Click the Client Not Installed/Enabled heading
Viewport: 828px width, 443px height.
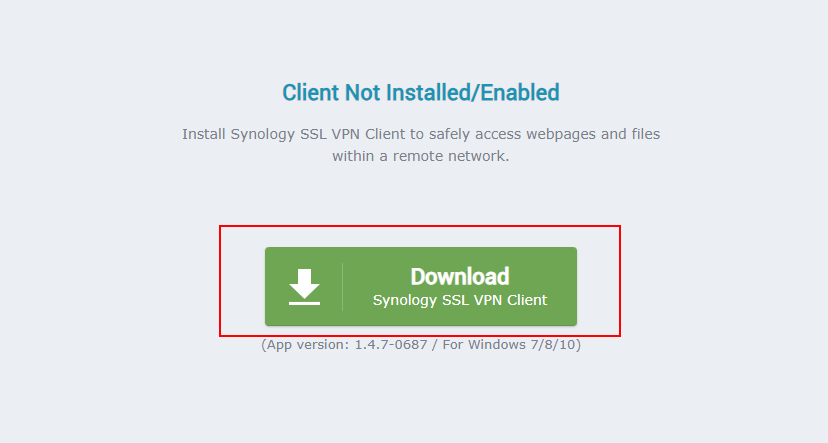coord(421,92)
